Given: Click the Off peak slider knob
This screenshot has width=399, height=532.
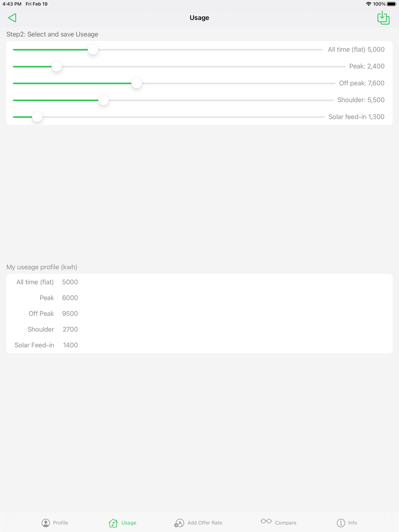Looking at the screenshot, I should pos(136,83).
